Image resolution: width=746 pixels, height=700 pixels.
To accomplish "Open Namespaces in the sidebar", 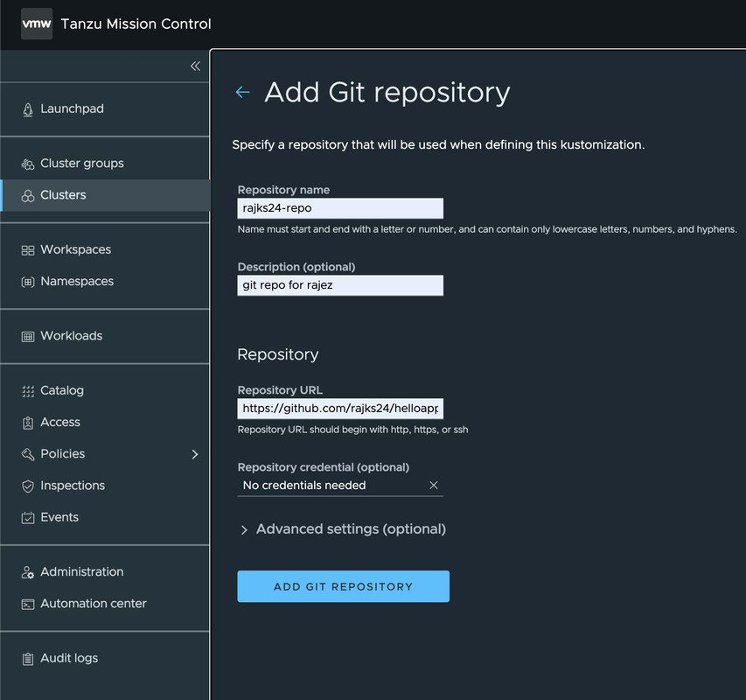I will point(77,282).
